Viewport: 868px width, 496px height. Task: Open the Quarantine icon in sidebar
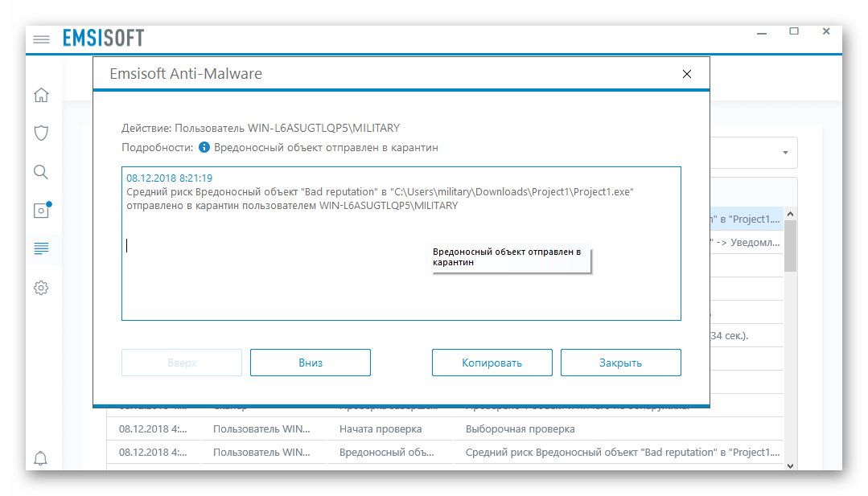(x=42, y=210)
